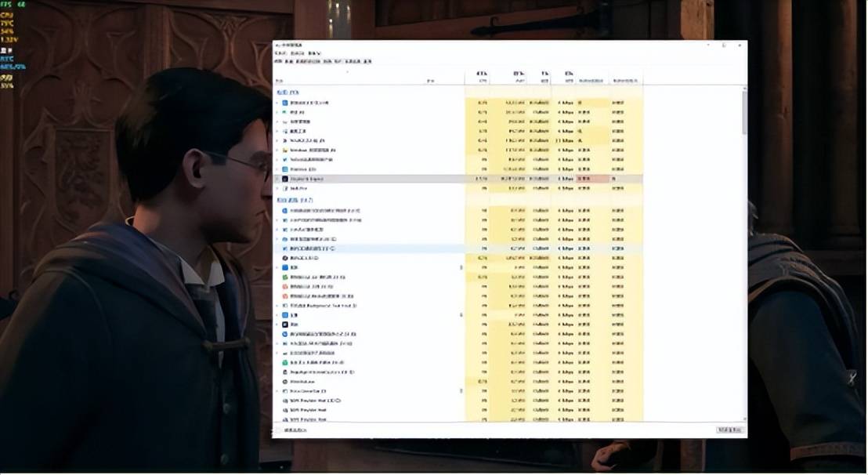Open the 文件 (File) menu in Task Manager
This screenshot has width=868, height=475.
tap(280, 53)
